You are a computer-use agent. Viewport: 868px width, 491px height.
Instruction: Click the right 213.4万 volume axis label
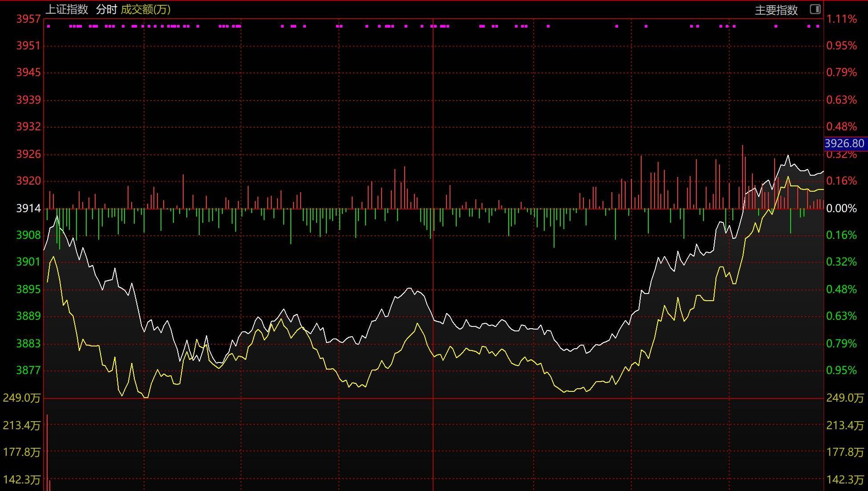pyautogui.click(x=845, y=425)
